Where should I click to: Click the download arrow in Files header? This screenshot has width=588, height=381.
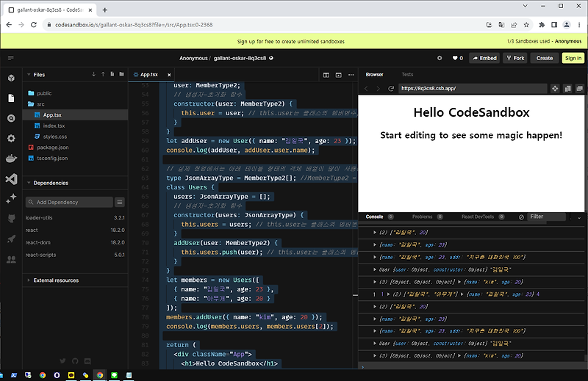[x=93, y=74]
